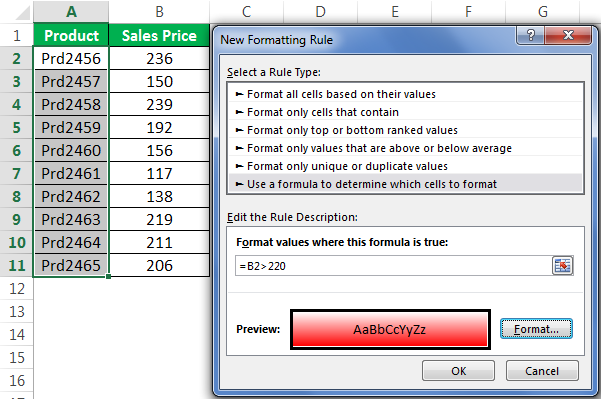Image resolution: width=601 pixels, height=399 pixels.
Task: Select sales price cell 156
Action: click(x=159, y=150)
